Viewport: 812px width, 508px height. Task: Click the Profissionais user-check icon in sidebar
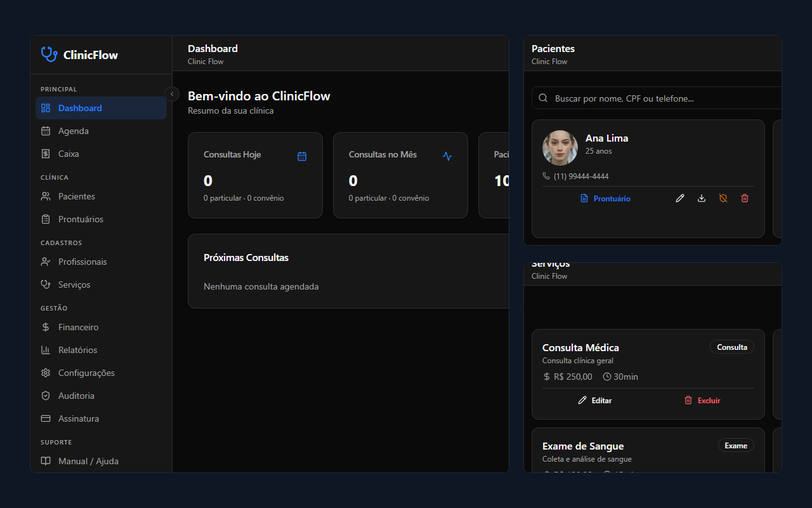coord(46,262)
